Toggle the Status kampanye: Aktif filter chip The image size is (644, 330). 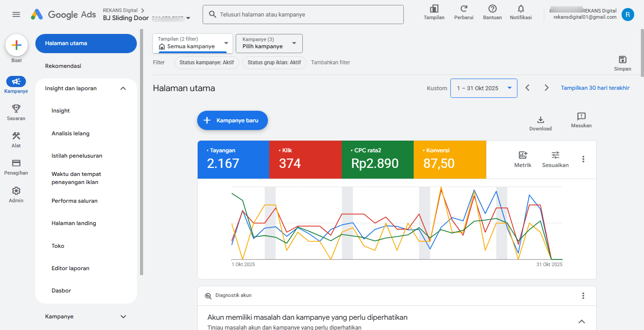click(x=207, y=63)
